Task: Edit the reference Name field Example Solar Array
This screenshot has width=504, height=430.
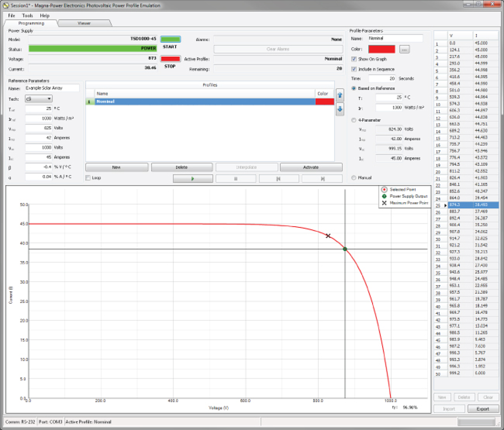Action: point(52,88)
